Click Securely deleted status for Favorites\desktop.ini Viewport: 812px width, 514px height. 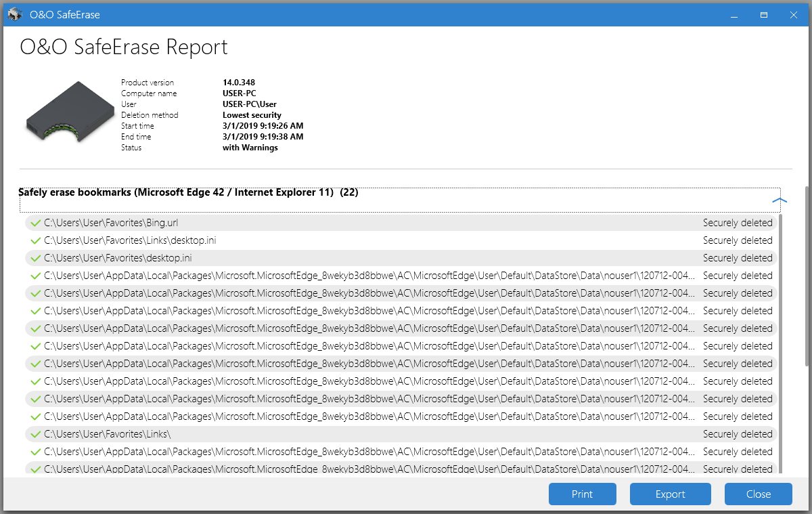point(738,258)
